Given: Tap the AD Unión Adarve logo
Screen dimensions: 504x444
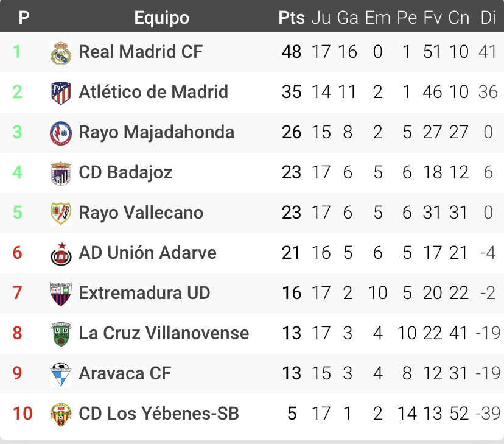Looking at the screenshot, I should tap(61, 253).
